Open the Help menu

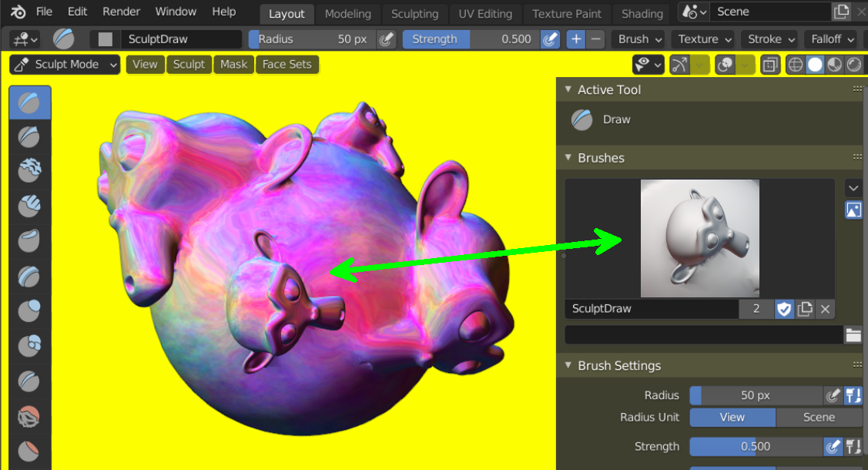click(x=223, y=12)
